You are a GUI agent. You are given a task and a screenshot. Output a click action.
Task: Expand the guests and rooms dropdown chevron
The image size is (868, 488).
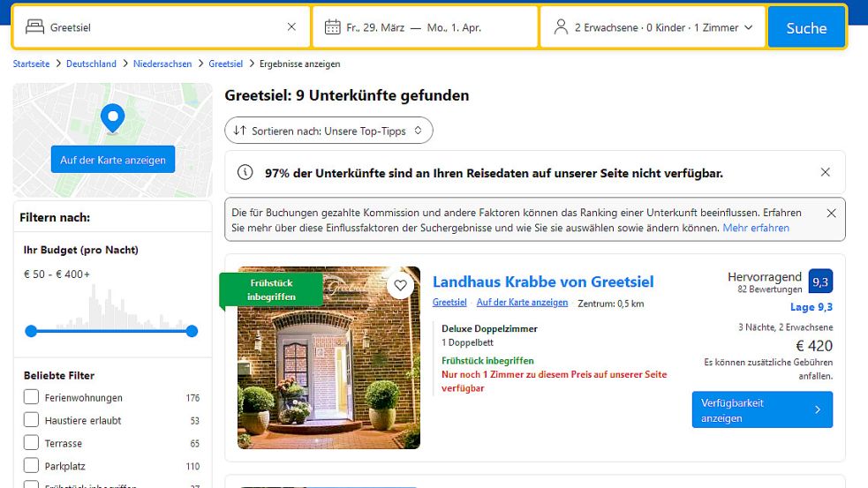click(749, 27)
